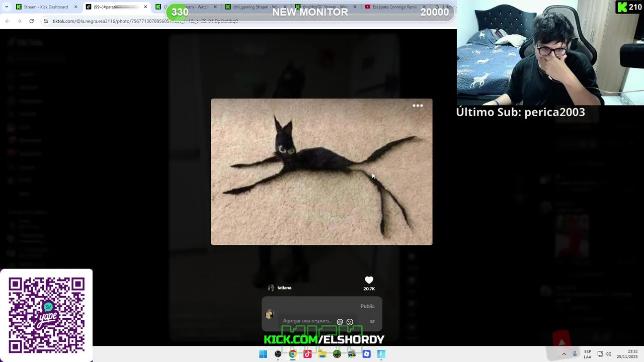
Task: Open the Windows Start menu
Action: (263, 354)
